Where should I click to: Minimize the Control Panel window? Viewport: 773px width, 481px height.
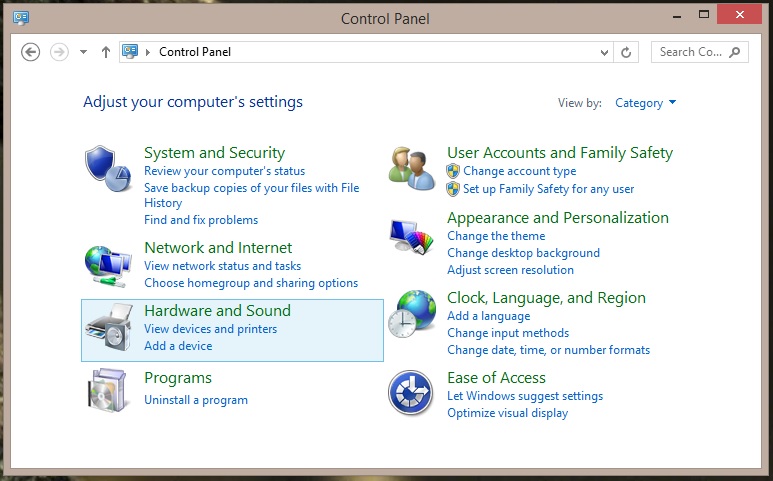(677, 17)
